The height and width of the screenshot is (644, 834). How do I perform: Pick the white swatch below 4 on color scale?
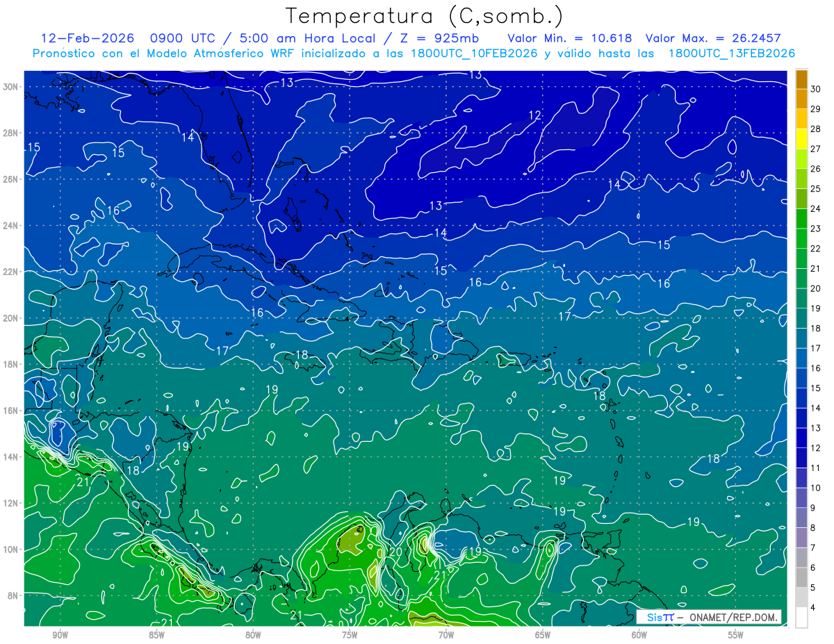pos(802,618)
